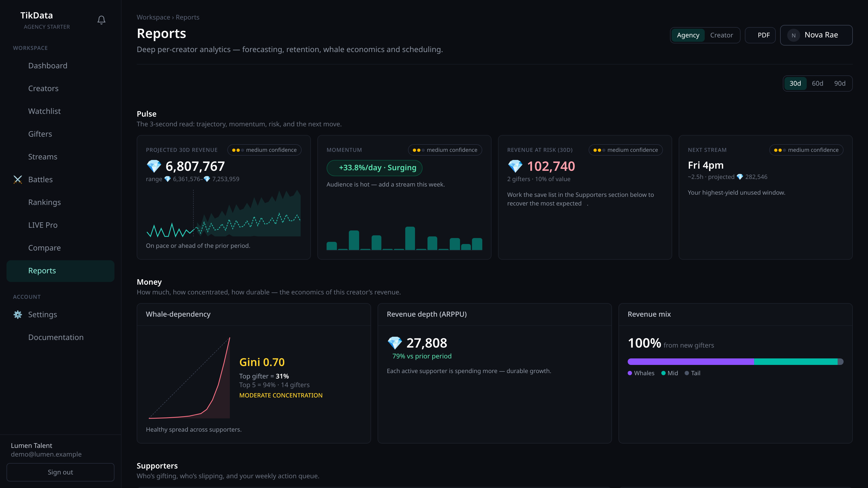Select the 90d time range

[840, 83]
